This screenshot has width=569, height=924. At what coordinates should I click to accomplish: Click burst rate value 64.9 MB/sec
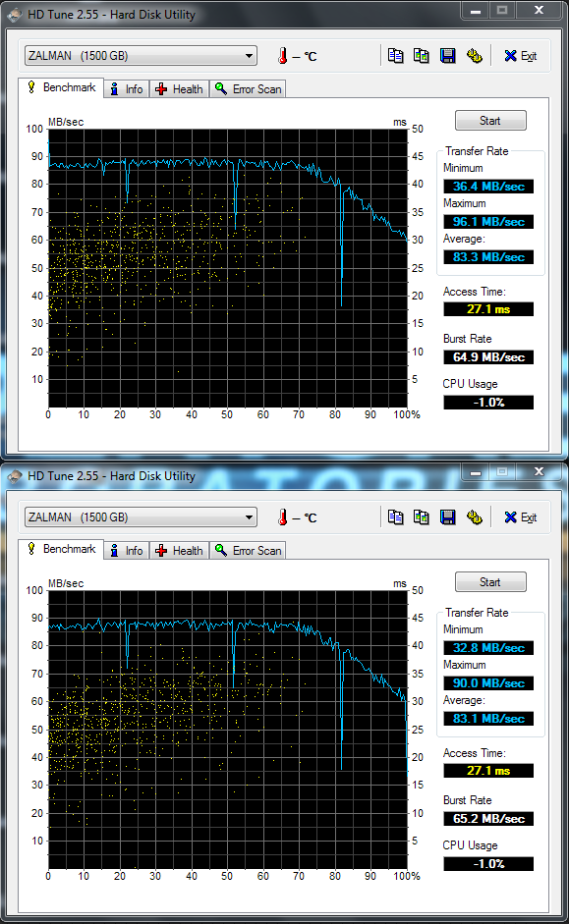point(488,357)
